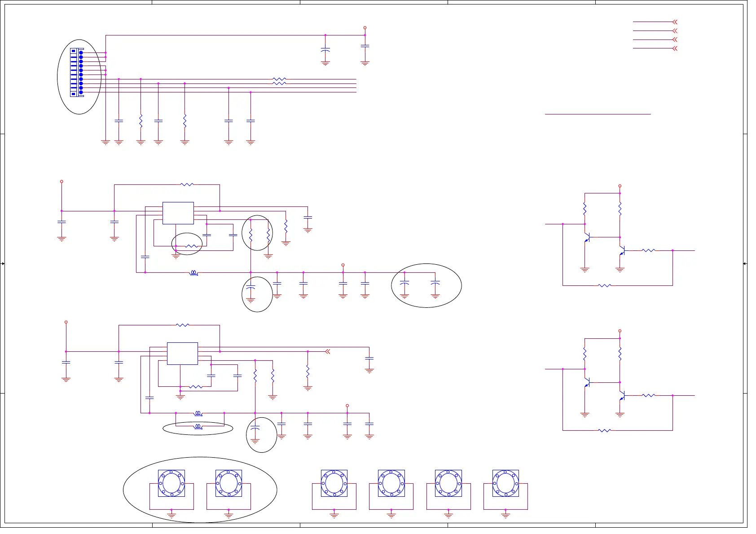
Task: Click the circled polarized capacitor in the lower regulator
Action: (255, 427)
